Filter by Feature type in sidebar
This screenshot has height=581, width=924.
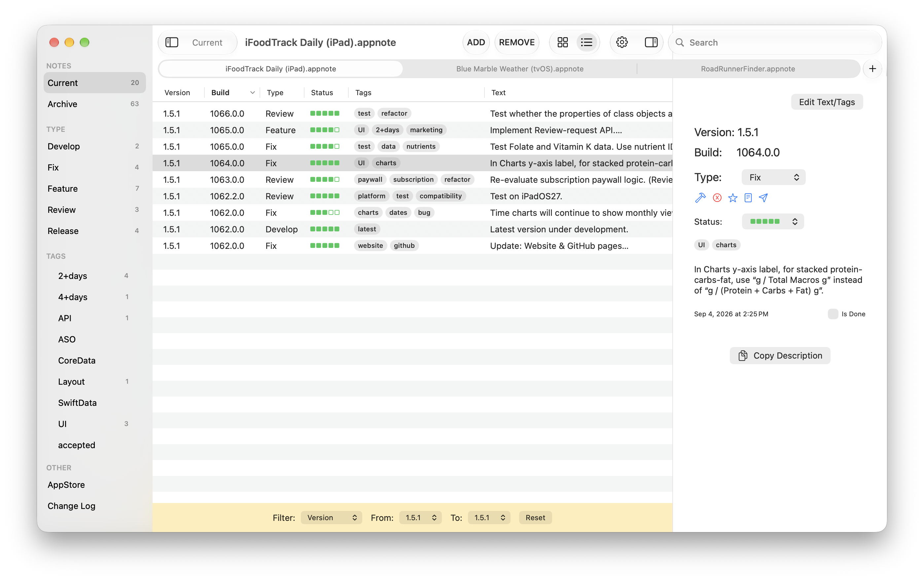pyautogui.click(x=94, y=189)
